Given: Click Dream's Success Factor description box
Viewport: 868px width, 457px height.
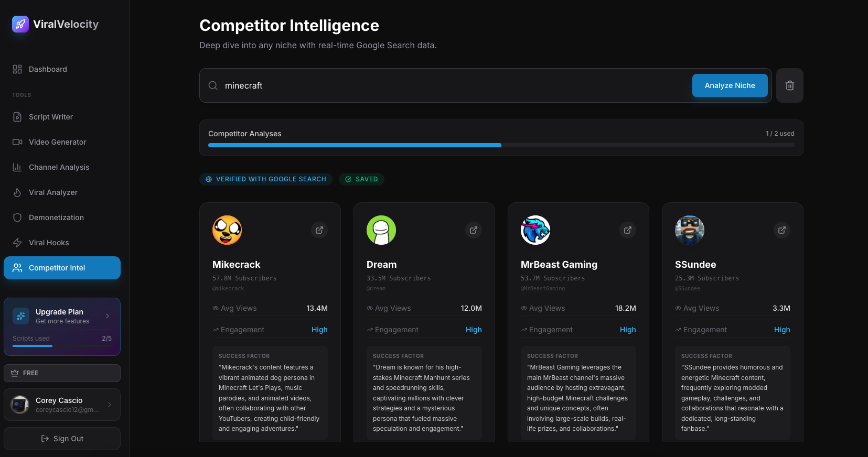Looking at the screenshot, I should click(424, 393).
